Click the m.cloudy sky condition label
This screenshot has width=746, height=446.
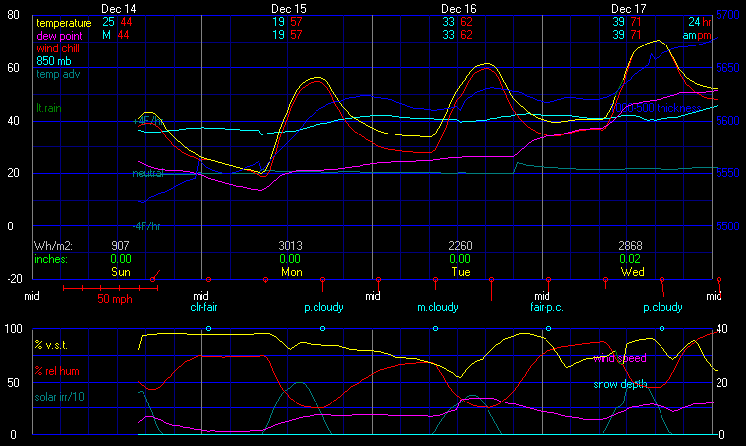pyautogui.click(x=437, y=307)
